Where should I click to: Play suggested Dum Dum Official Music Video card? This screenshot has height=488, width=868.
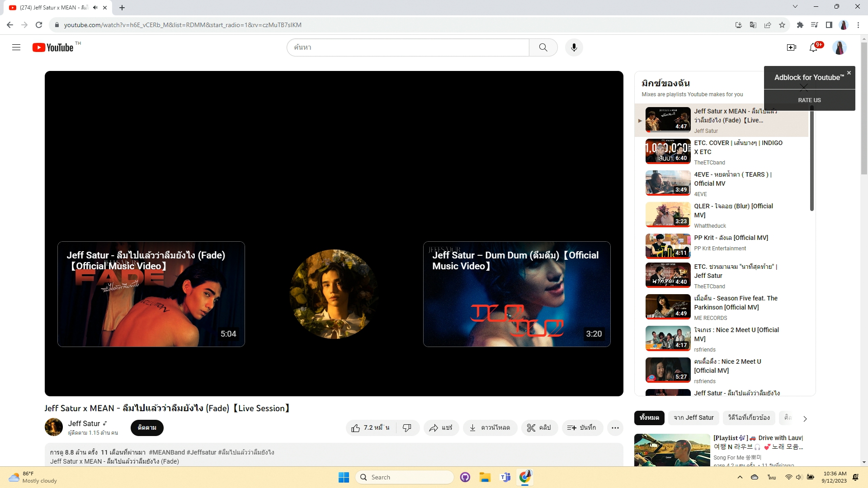pyautogui.click(x=517, y=294)
